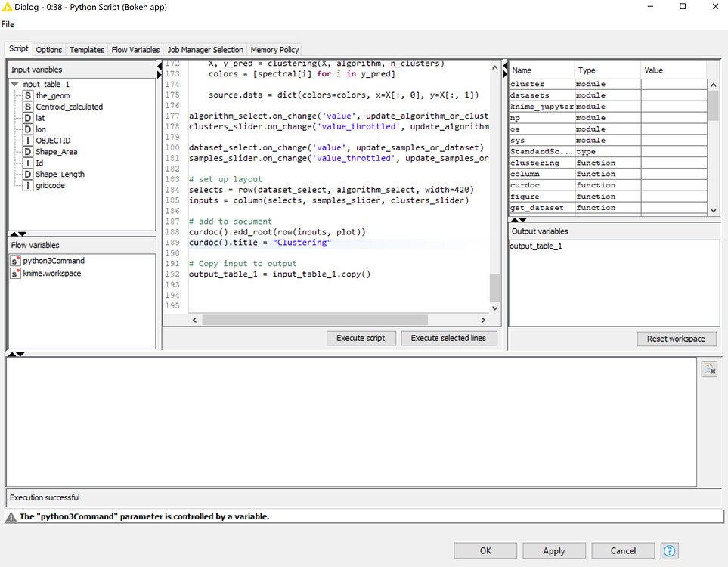
Task: Click the string type icon beside the_geom
Action: tap(27, 95)
